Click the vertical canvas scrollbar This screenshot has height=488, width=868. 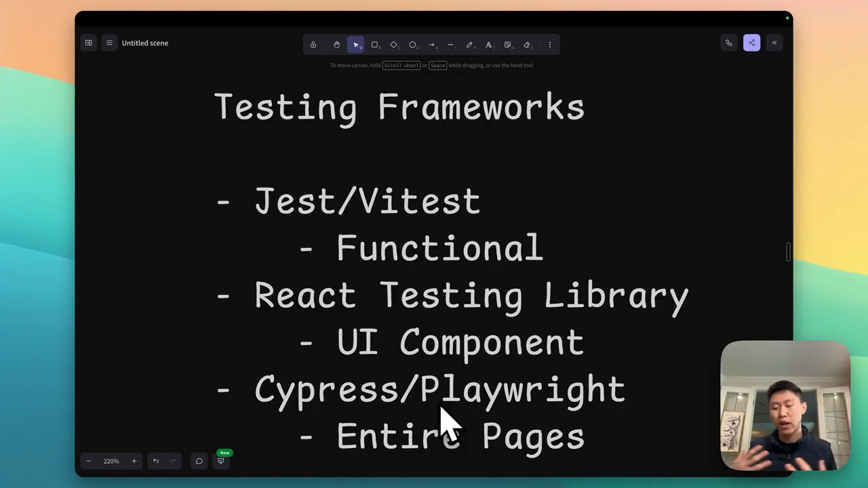(789, 251)
